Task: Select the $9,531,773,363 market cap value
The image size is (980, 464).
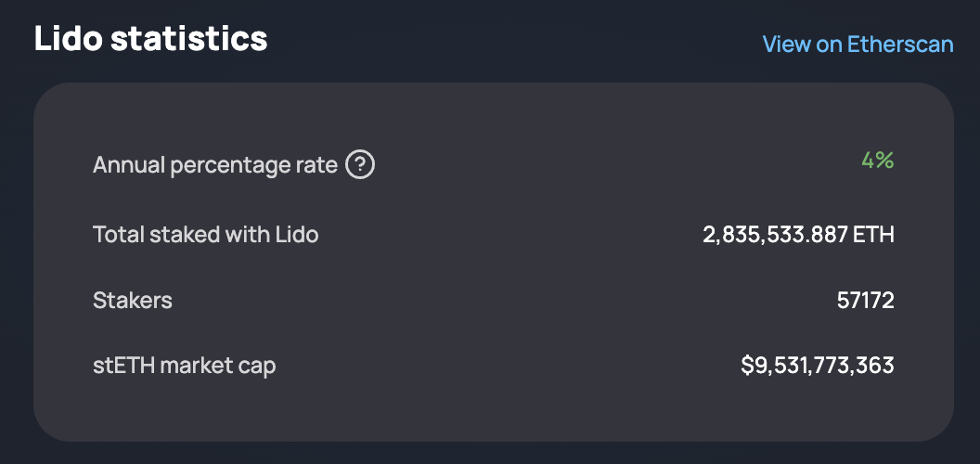Action: [818, 366]
